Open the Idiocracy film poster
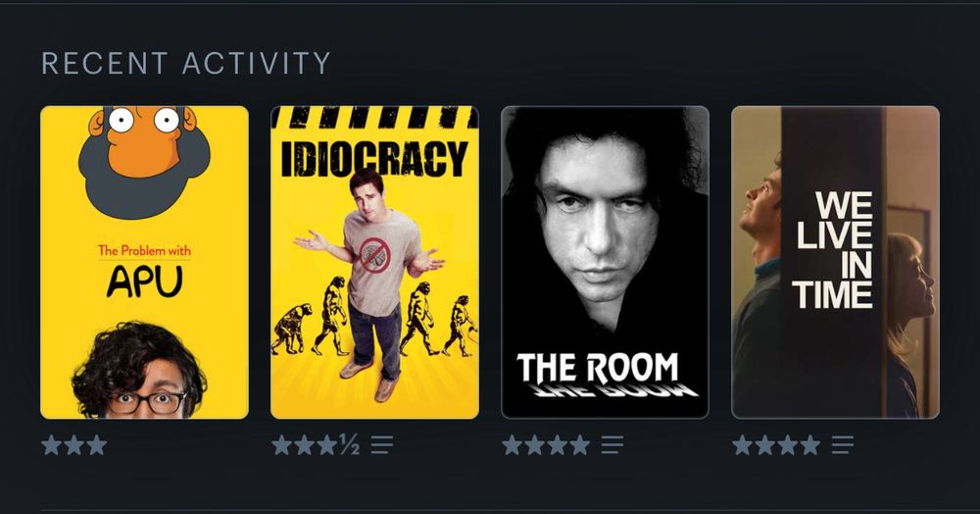Image resolution: width=980 pixels, height=514 pixels. pos(375,263)
